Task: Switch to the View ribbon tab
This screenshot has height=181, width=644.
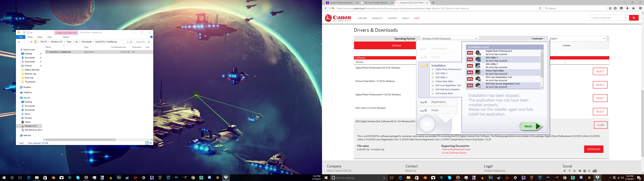Action: (x=49, y=37)
